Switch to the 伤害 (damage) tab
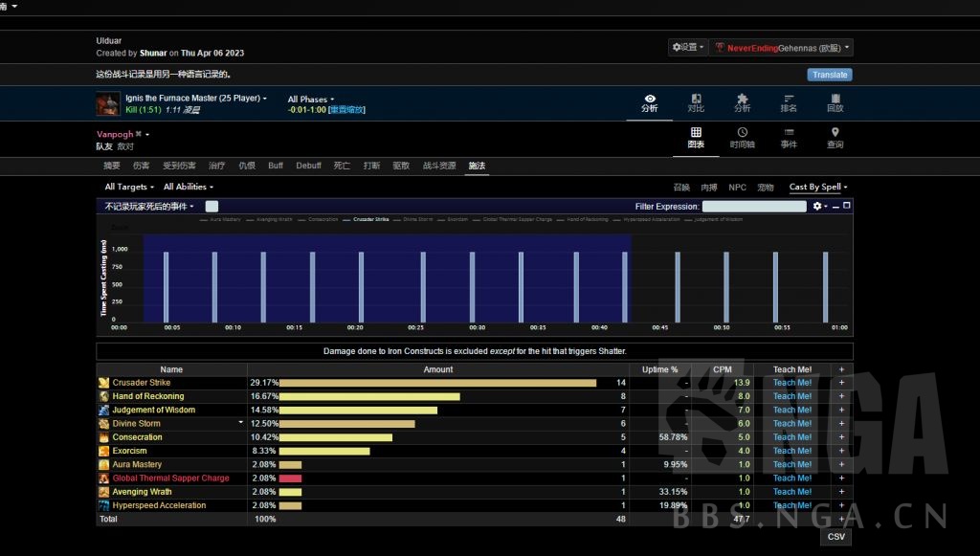Viewport: 980px width, 556px height. pos(141,166)
